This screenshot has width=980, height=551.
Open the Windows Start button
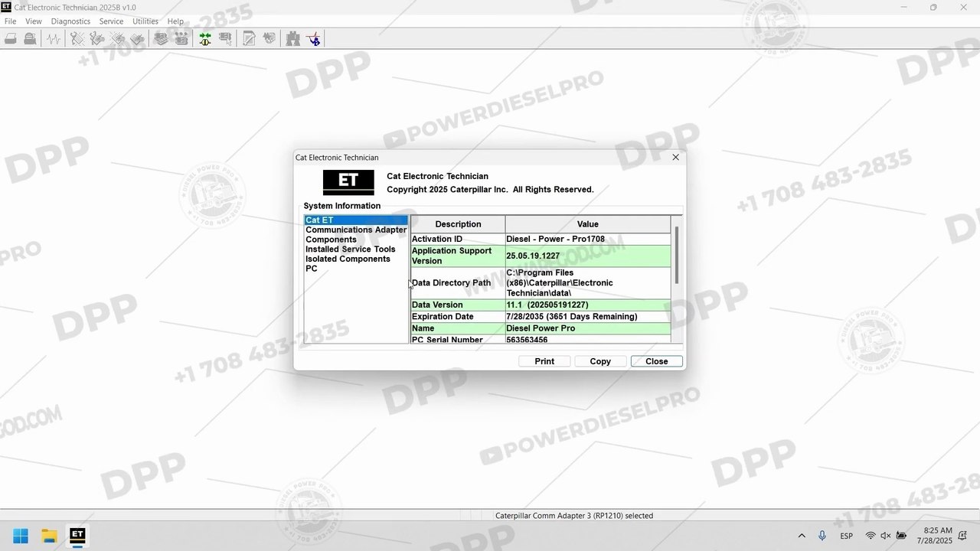(x=21, y=536)
